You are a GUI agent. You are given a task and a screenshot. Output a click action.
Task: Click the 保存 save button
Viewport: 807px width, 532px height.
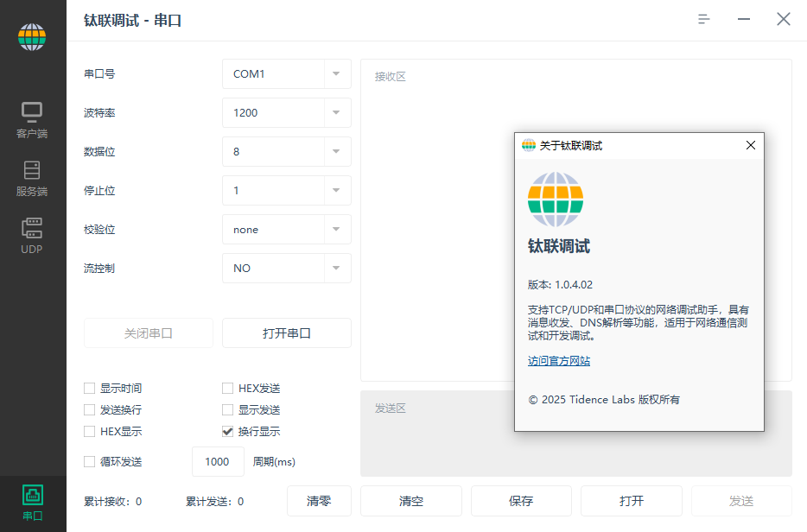coord(521,501)
